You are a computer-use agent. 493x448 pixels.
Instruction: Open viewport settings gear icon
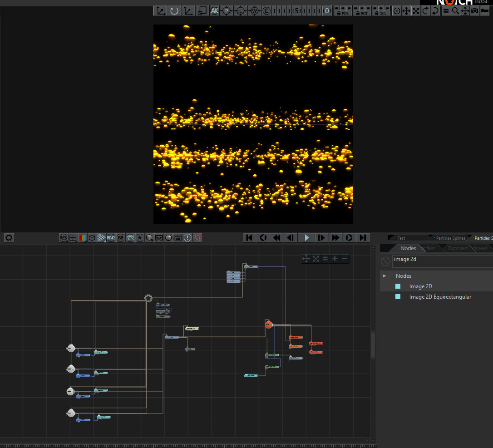coord(9,238)
